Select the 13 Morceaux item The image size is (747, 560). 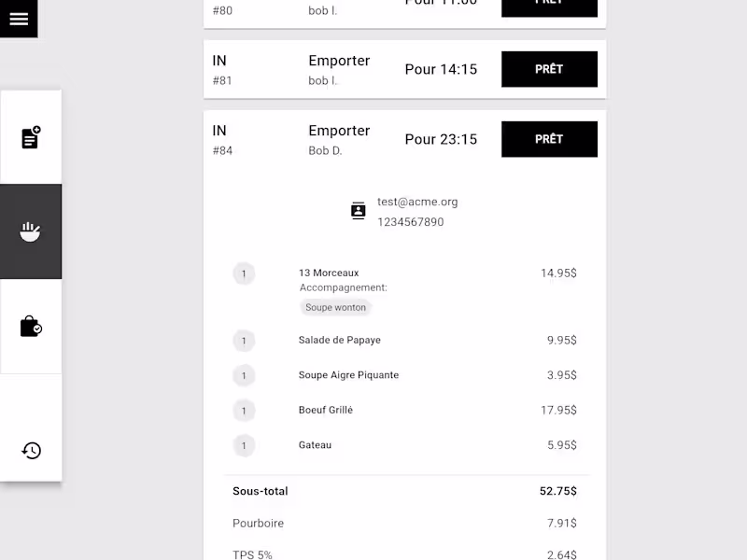tap(329, 273)
